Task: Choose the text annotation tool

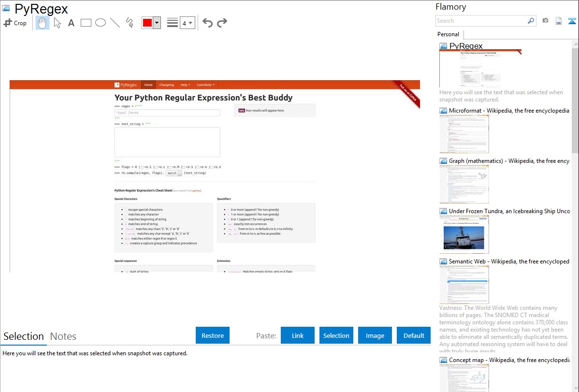Action: (71, 23)
